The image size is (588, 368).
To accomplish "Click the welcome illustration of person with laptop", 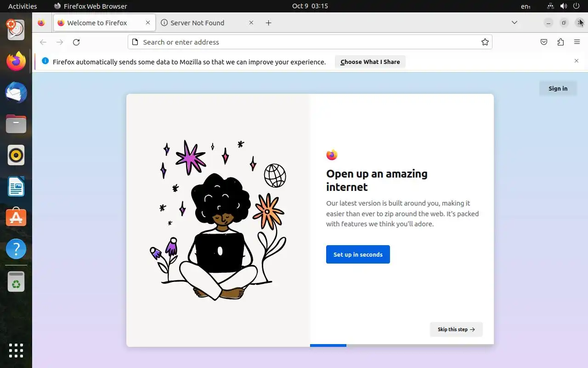I will (x=218, y=220).
